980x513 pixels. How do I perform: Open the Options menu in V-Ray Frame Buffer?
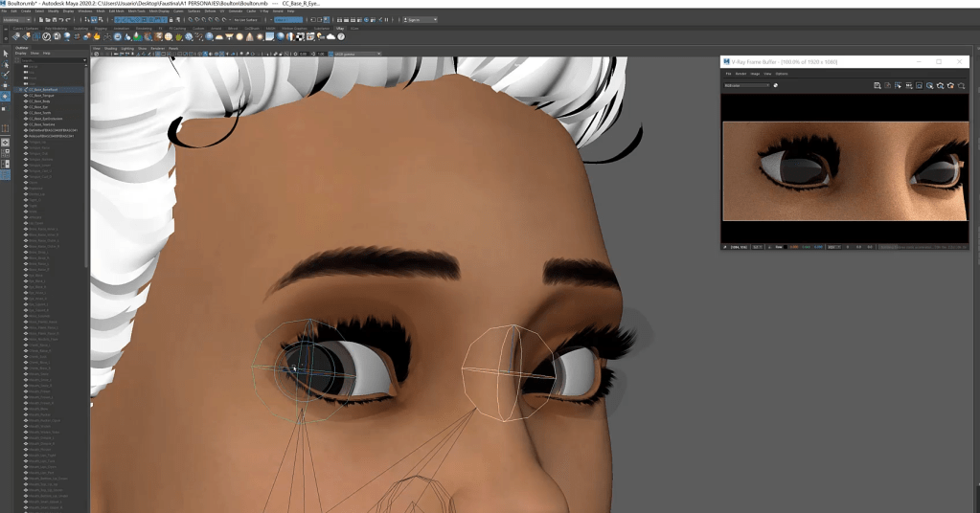[782, 74]
